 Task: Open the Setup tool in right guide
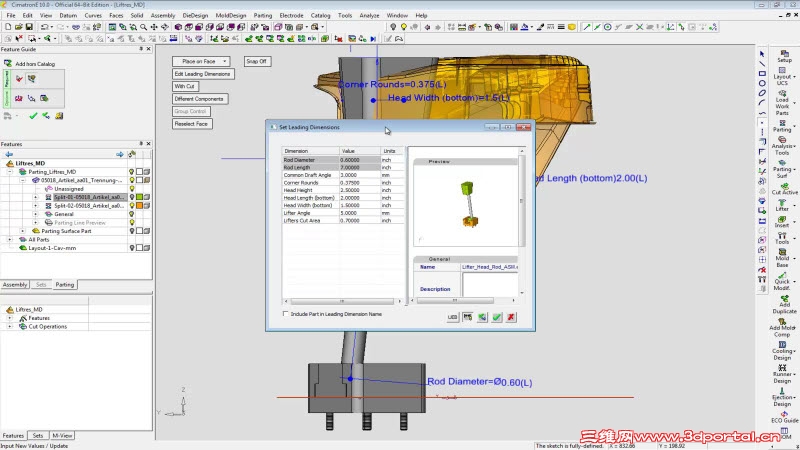click(x=784, y=57)
